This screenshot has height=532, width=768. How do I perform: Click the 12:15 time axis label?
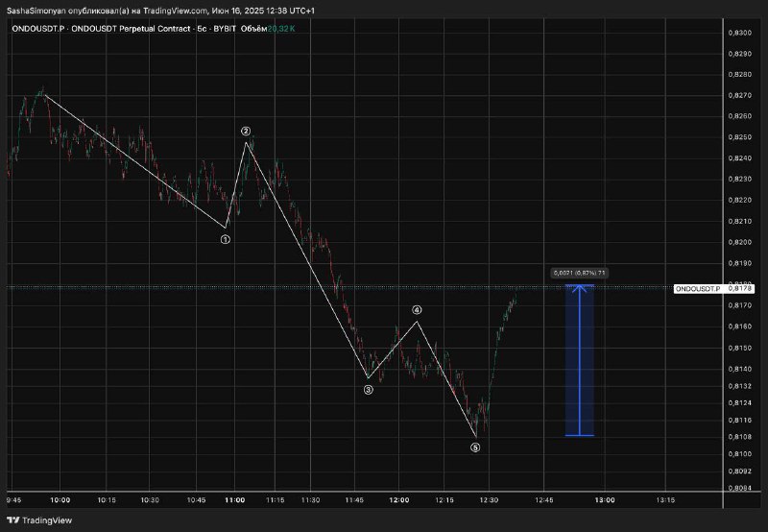444,500
